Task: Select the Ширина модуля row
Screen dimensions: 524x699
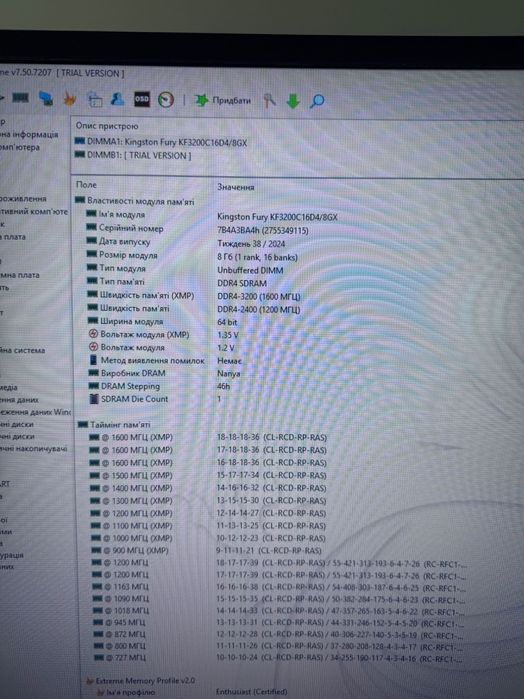Action: [162, 321]
